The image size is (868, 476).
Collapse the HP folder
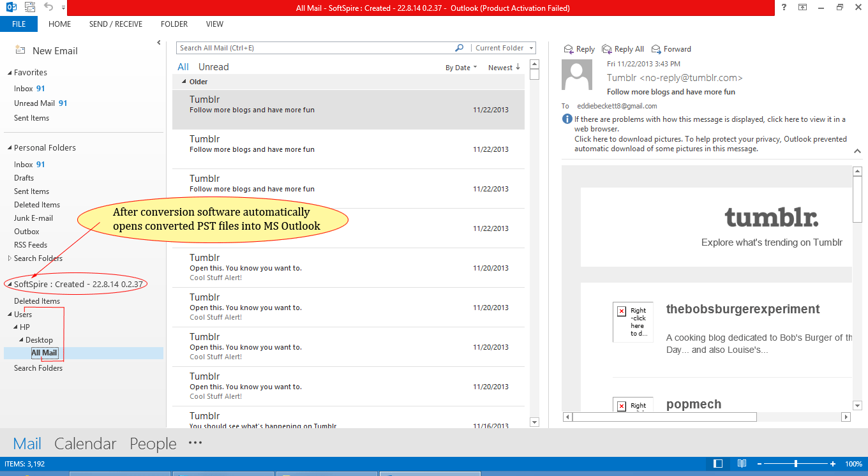coord(15,327)
